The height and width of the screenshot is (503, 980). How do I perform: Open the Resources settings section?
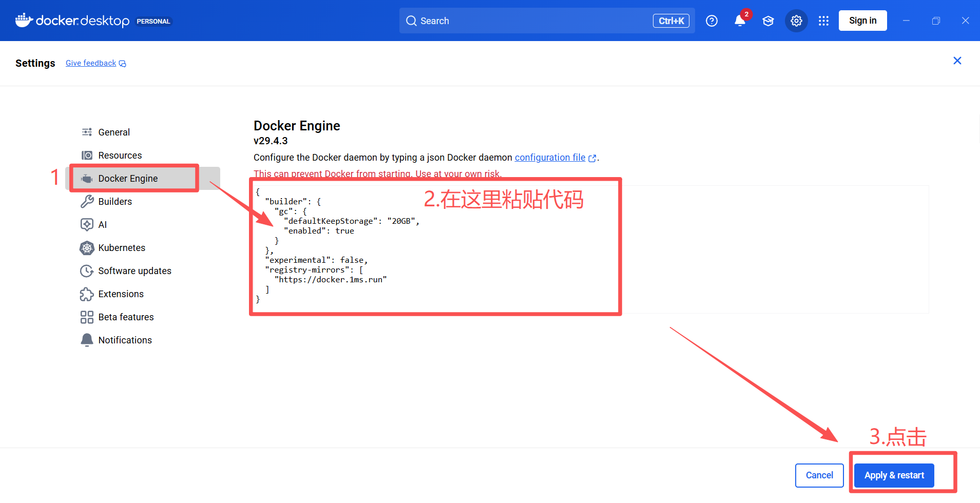coord(143,155)
